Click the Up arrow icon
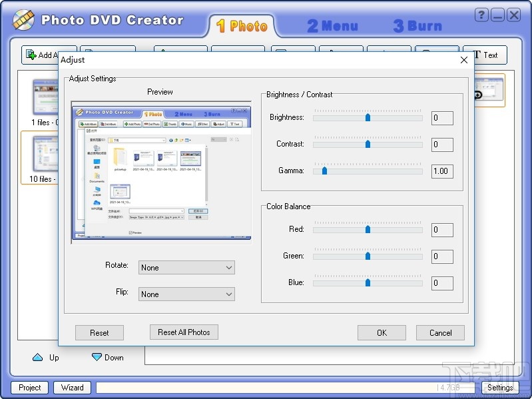This screenshot has height=399, width=532. [38, 357]
